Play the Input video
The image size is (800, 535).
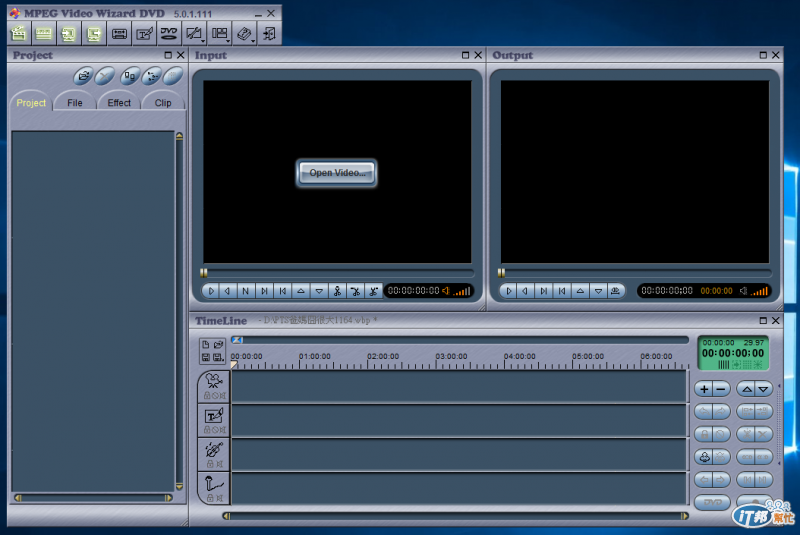point(211,291)
